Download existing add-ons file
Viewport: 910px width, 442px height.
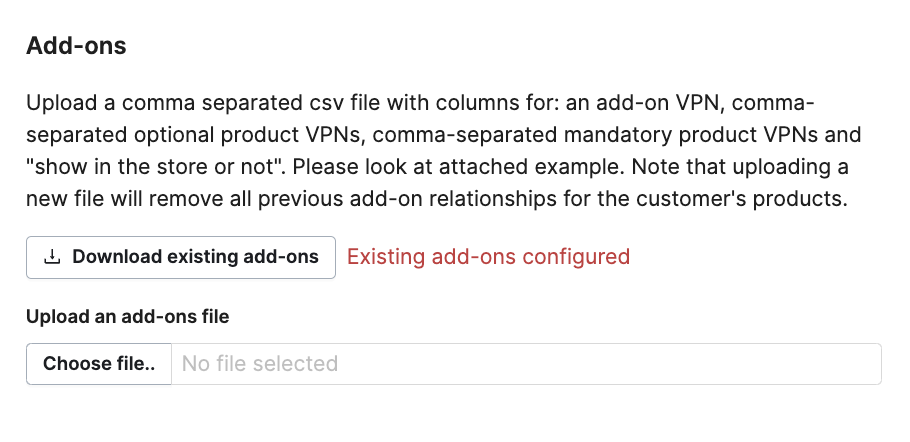point(180,257)
